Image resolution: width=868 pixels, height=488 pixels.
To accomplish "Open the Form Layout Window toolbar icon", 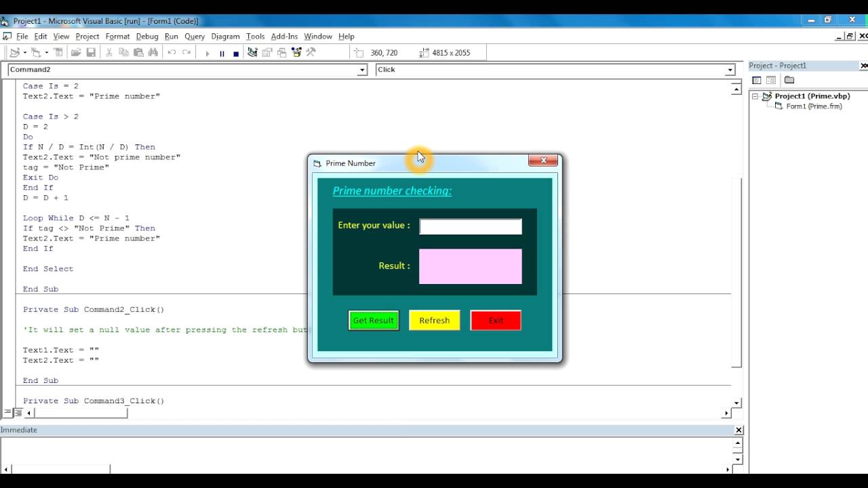I will 282,52.
